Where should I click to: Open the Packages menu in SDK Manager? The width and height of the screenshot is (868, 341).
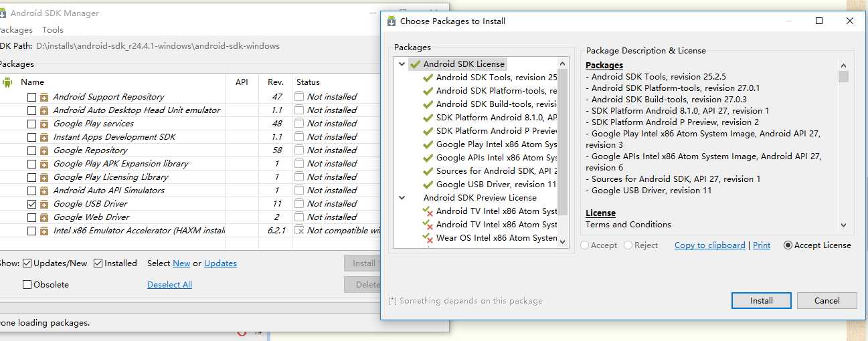pyautogui.click(x=15, y=30)
